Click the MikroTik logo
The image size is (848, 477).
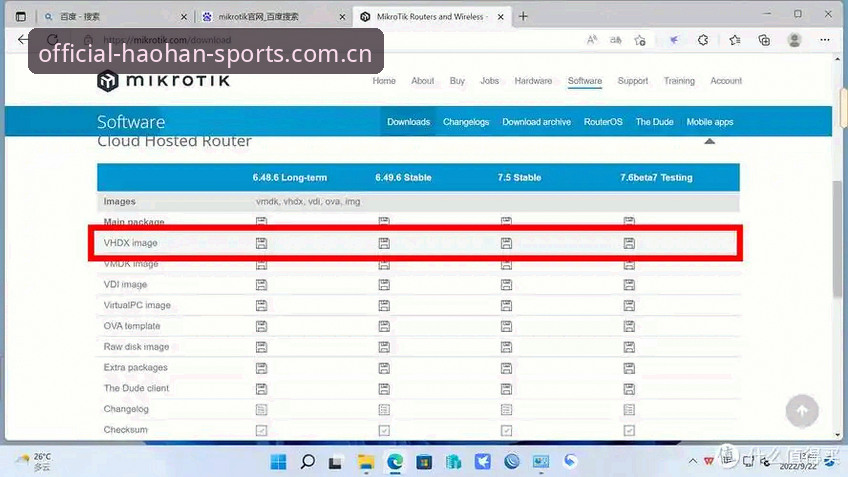pyautogui.click(x=163, y=81)
